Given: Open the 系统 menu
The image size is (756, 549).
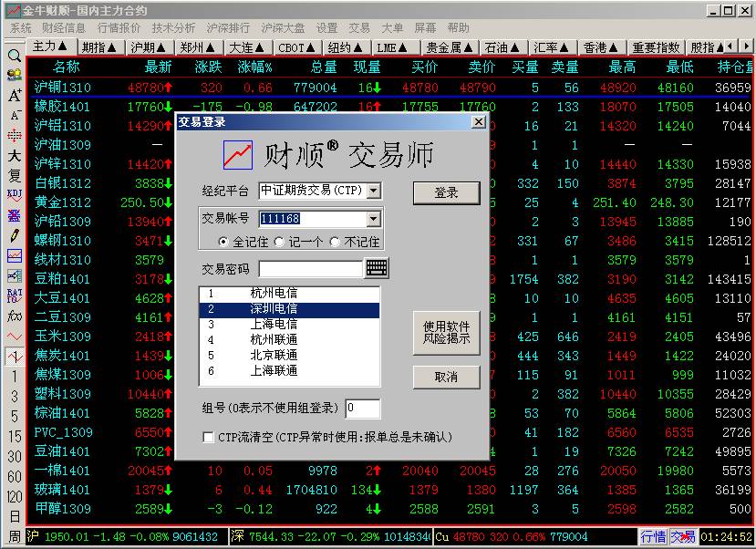Looking at the screenshot, I should point(21,28).
